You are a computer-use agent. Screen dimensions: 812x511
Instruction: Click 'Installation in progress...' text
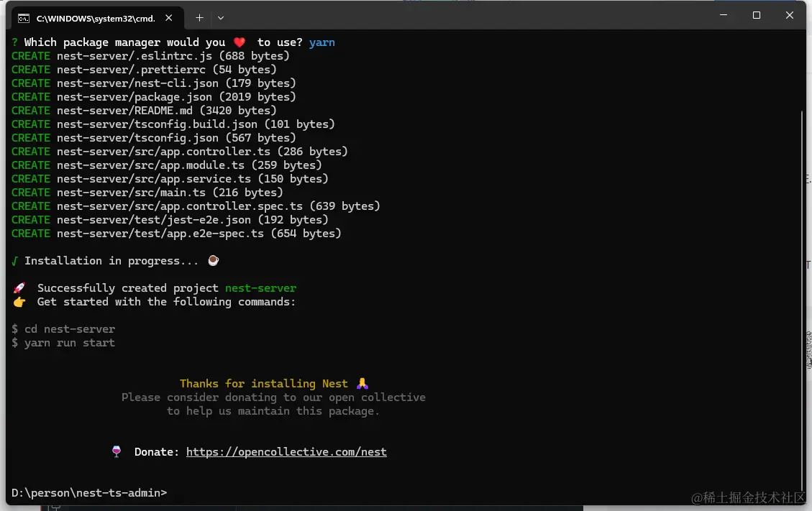(111, 261)
